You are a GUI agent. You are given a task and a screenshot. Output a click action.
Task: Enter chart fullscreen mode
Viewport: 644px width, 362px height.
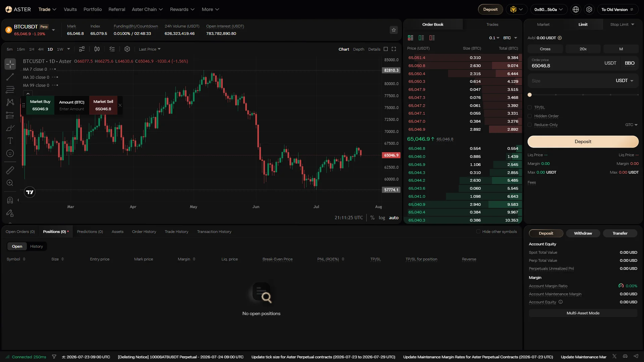394,49
